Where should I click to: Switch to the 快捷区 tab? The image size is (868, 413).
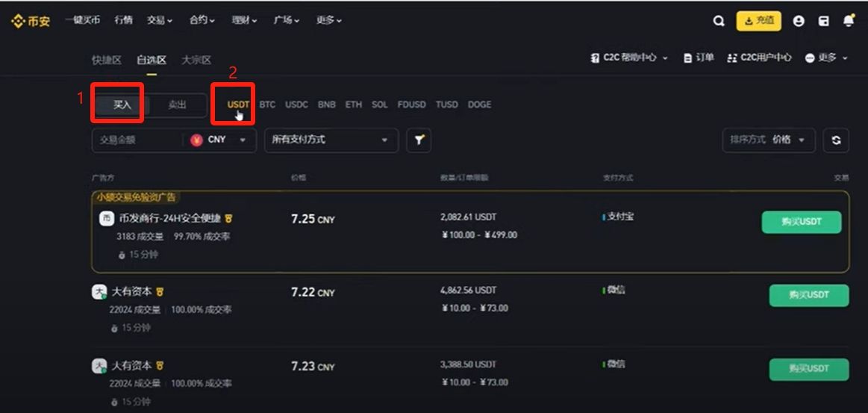106,60
